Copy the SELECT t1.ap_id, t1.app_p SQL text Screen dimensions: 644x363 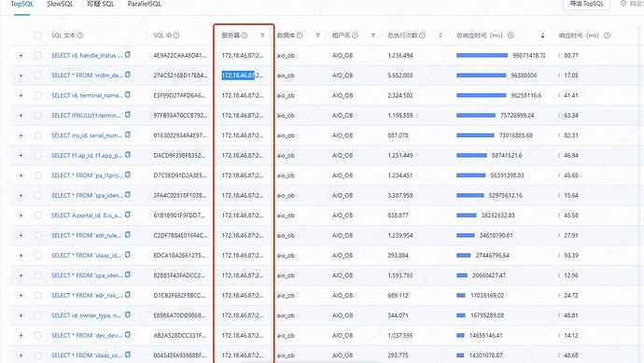coord(128,155)
